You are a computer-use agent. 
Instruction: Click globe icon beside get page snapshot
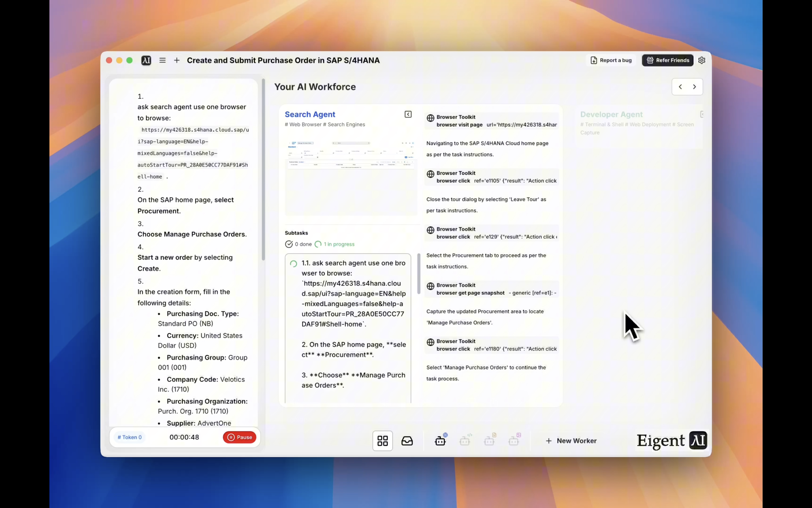point(430,286)
